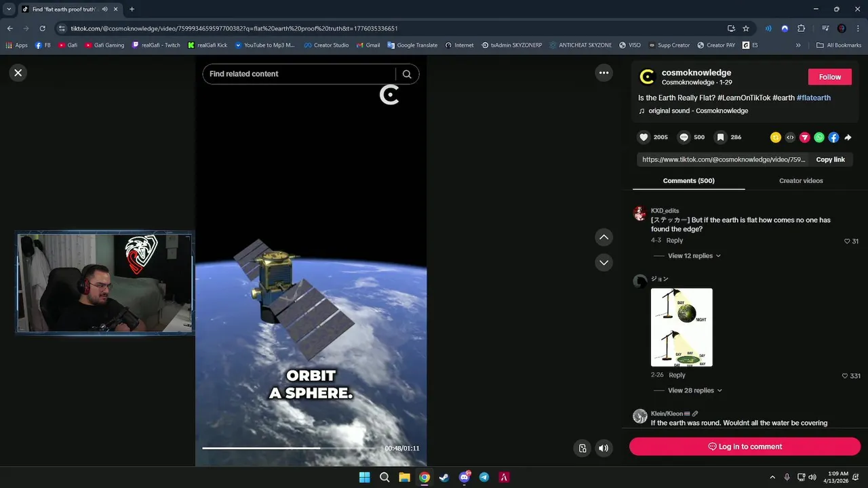Expand View 12 replies
This screenshot has width=868, height=488.
[x=694, y=256]
